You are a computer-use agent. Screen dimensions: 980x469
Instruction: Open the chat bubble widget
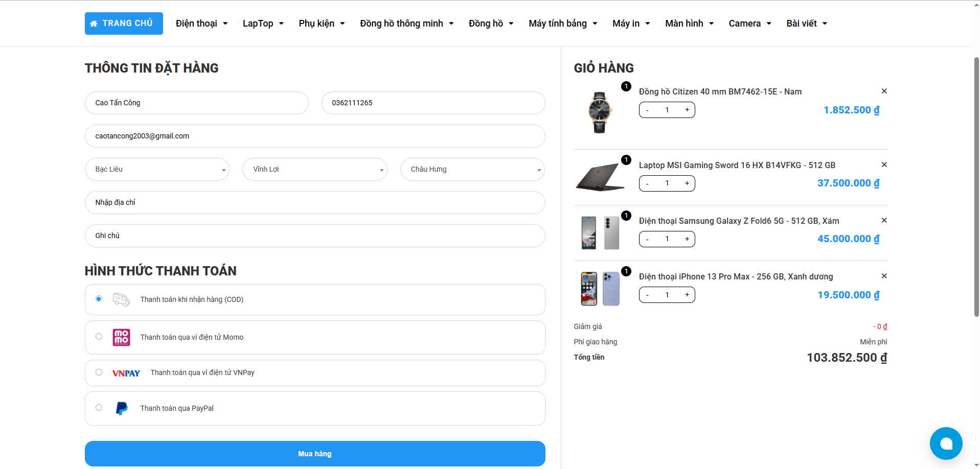click(945, 443)
